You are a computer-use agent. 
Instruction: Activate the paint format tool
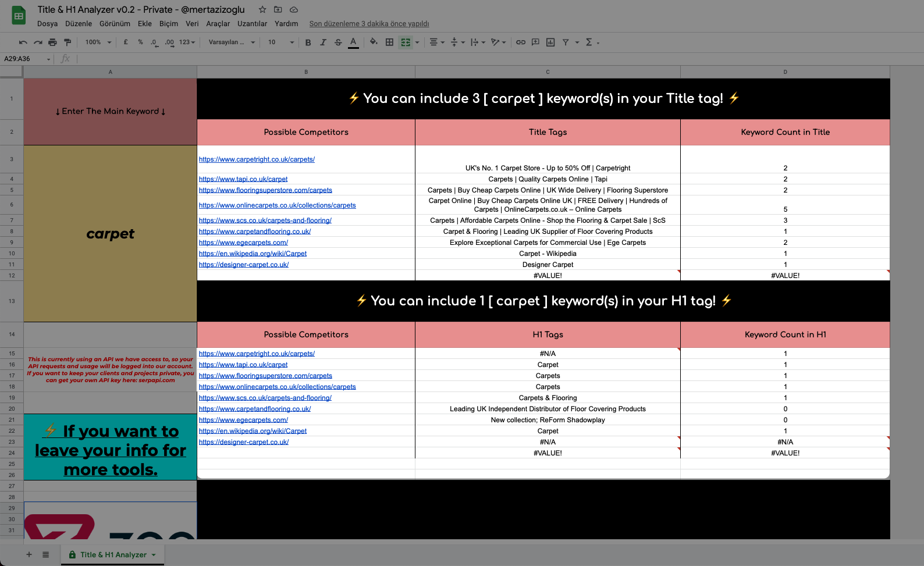click(67, 42)
